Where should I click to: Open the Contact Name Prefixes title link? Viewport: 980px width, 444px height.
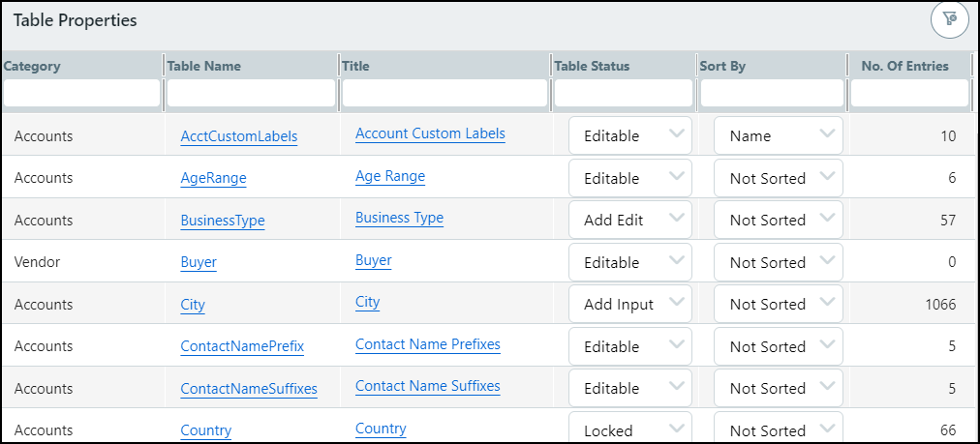coord(427,344)
